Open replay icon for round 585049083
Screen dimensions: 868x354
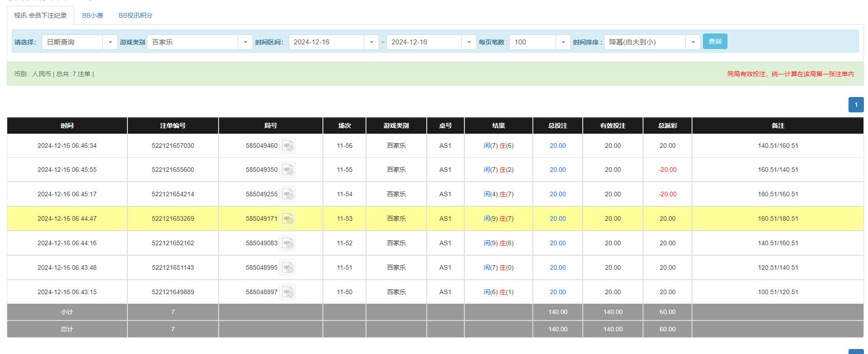[x=288, y=243]
